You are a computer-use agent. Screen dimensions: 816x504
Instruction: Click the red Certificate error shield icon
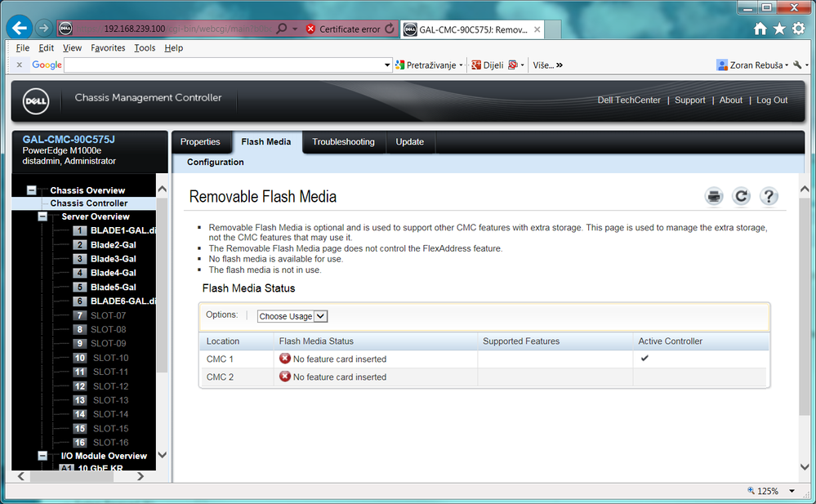tap(310, 29)
